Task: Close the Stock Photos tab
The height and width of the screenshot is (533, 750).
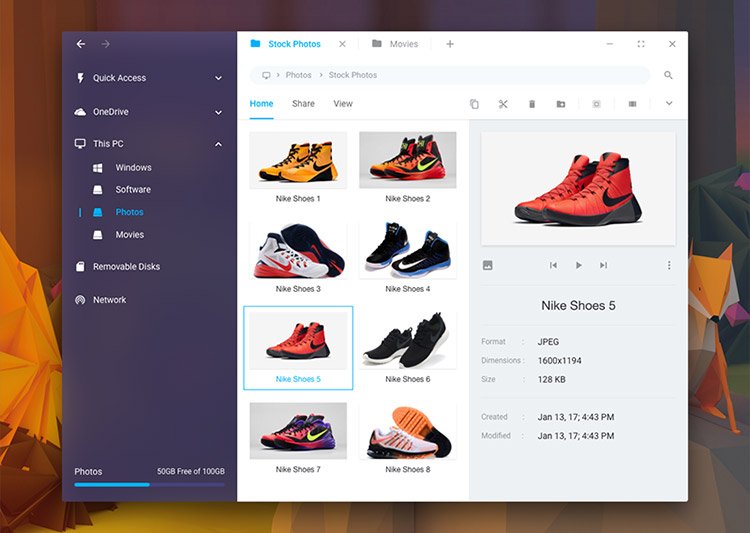Action: point(342,44)
